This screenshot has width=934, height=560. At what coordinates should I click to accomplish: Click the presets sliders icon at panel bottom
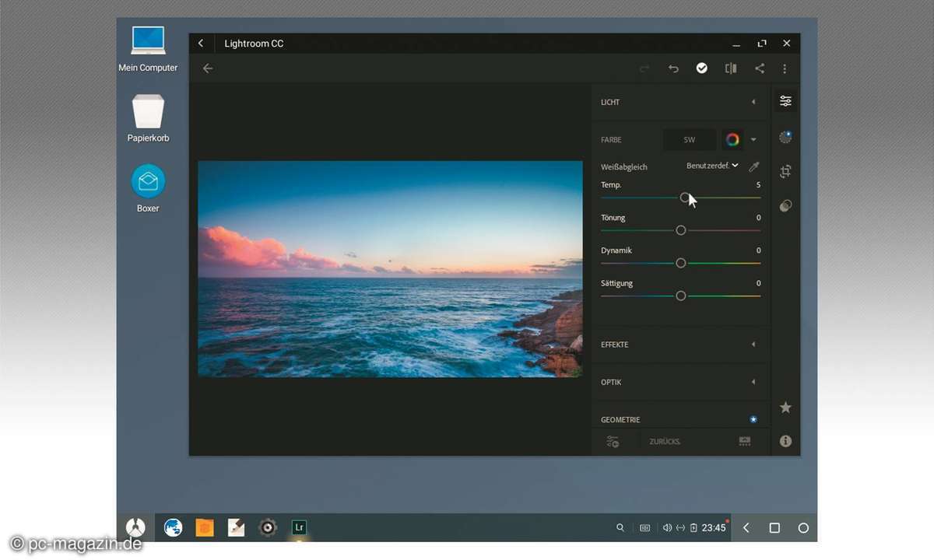613,442
